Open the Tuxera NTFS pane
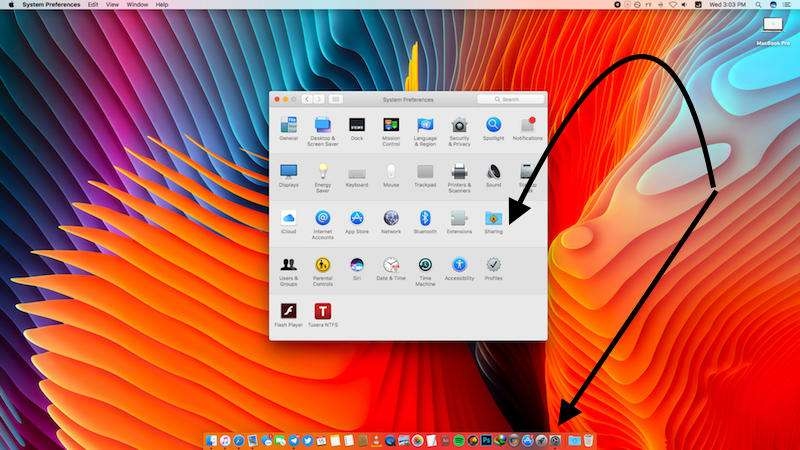 coord(322,311)
